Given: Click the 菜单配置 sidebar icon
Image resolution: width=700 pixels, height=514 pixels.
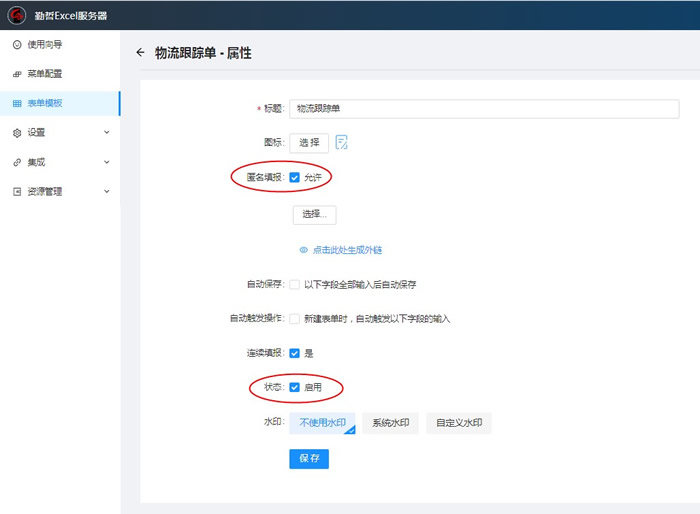Looking at the screenshot, I should coord(16,74).
